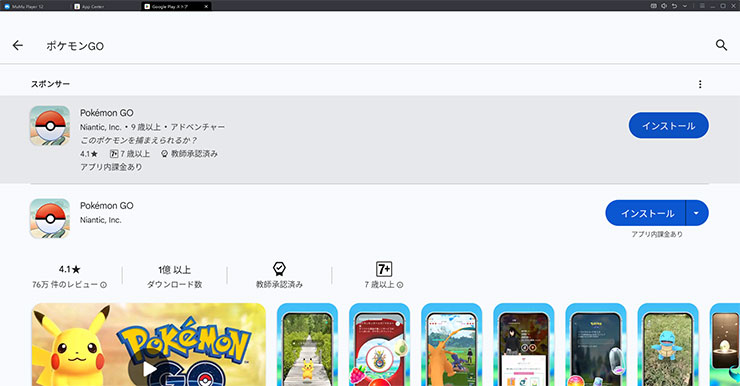This screenshot has height=386, width=740.
Task: Click the このポケモンを捕まえられるか？ tagline
Action: [x=138, y=140]
